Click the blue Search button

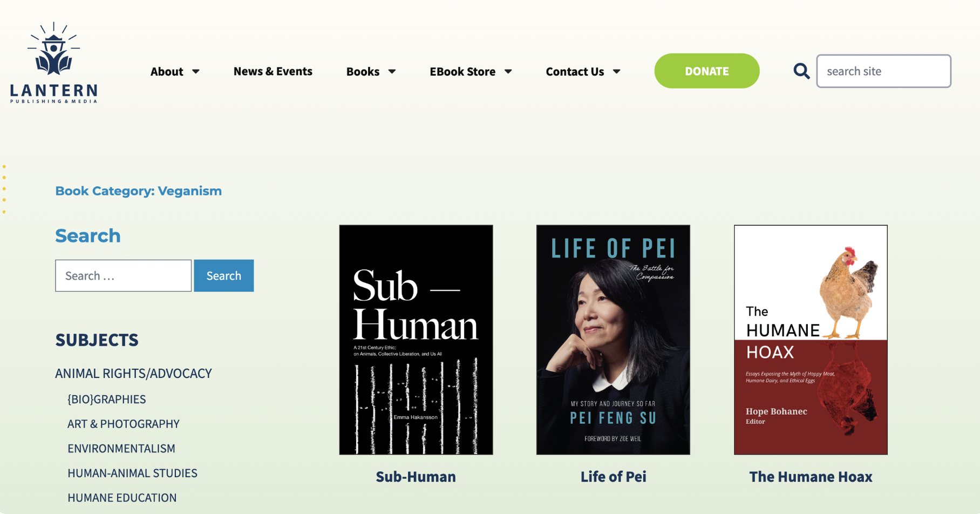pos(223,275)
